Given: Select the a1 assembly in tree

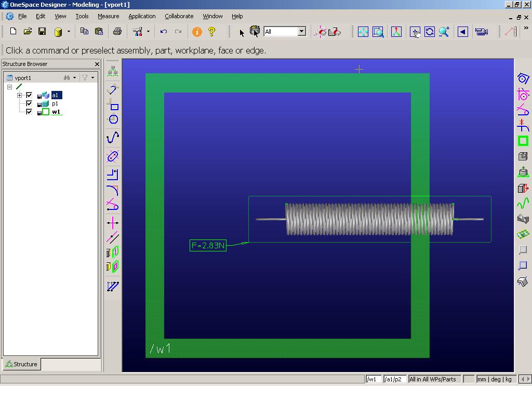Looking at the screenshot, I should tap(56, 95).
